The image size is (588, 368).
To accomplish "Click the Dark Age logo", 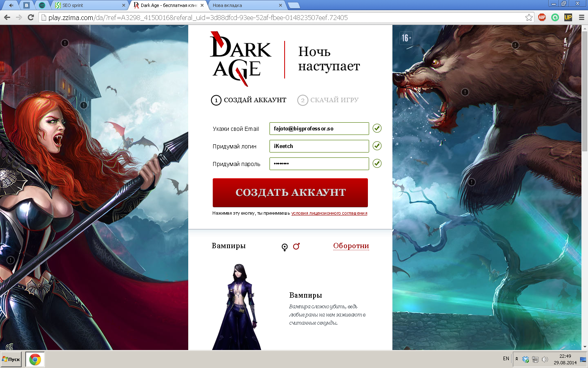I will coord(241,58).
